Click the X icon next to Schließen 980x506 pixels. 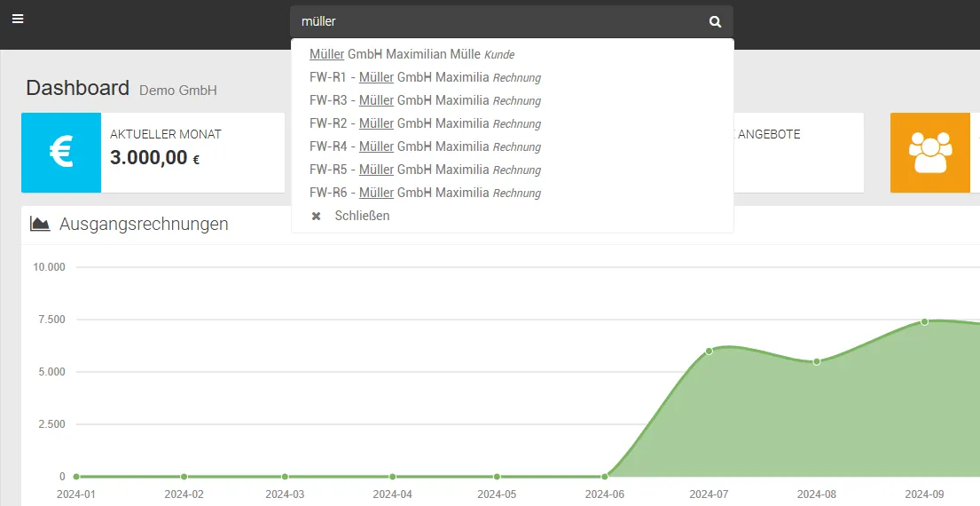click(317, 216)
